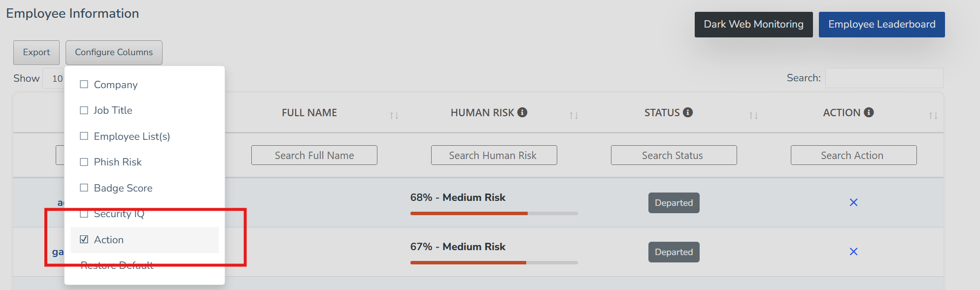Click the Human Risk info icon
This screenshot has height=290, width=980.
tap(522, 112)
